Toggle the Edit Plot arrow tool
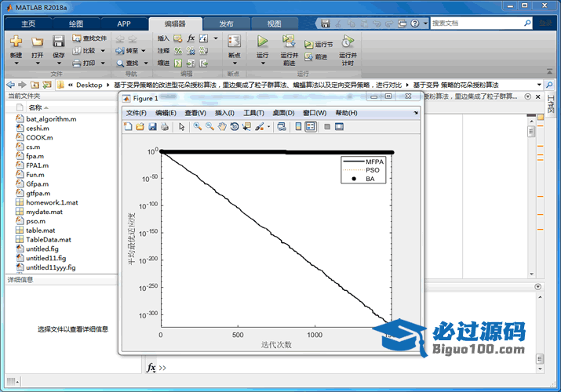 point(181,126)
